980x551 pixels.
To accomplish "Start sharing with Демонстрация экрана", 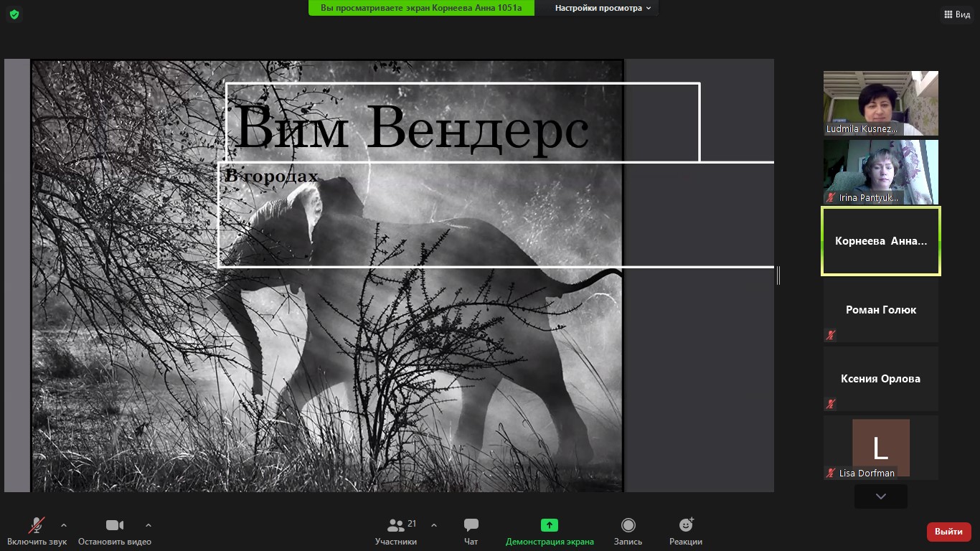I will click(x=550, y=531).
